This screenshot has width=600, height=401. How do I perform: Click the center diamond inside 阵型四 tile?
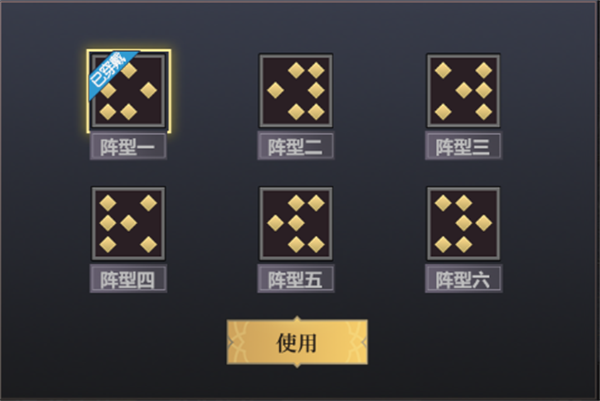pos(129,223)
